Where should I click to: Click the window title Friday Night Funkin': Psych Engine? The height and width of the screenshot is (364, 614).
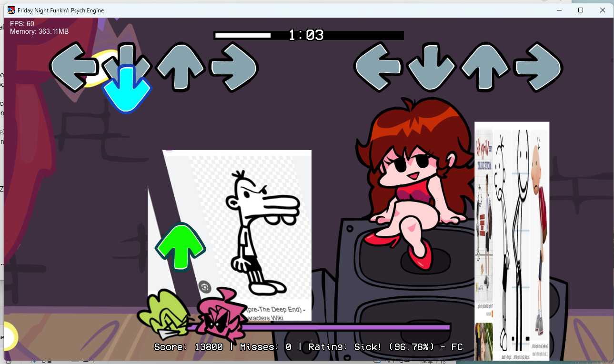(61, 10)
